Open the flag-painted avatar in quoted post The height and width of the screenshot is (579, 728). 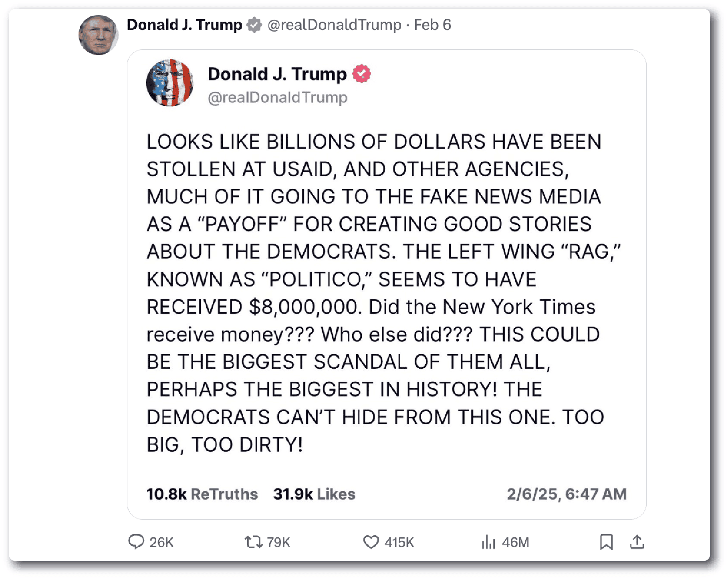170,83
